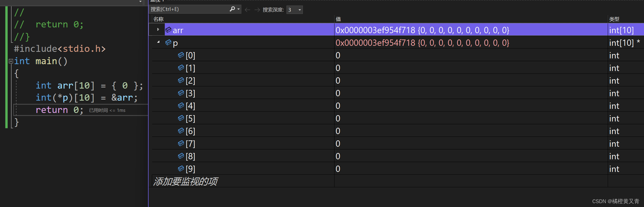Select the [3] element row
644x207 pixels.
(x=398, y=93)
